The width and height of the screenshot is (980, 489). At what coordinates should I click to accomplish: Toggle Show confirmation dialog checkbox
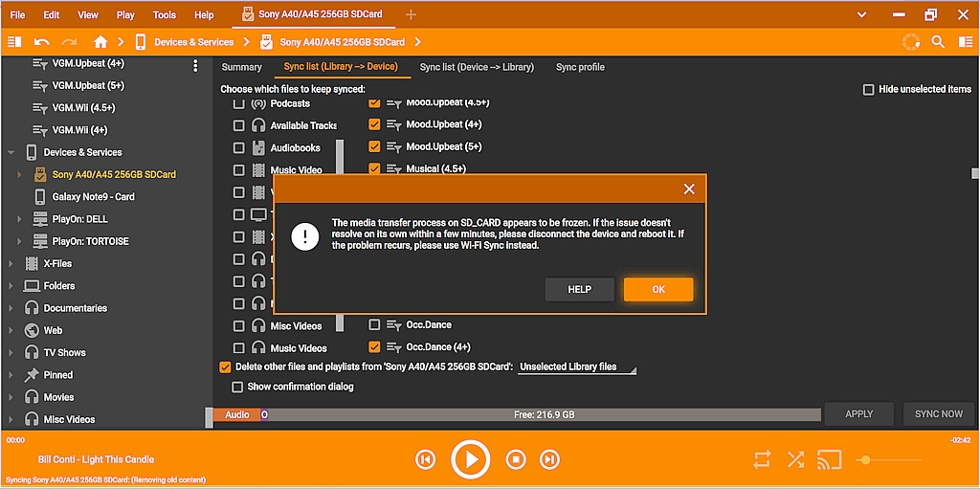pyautogui.click(x=238, y=387)
